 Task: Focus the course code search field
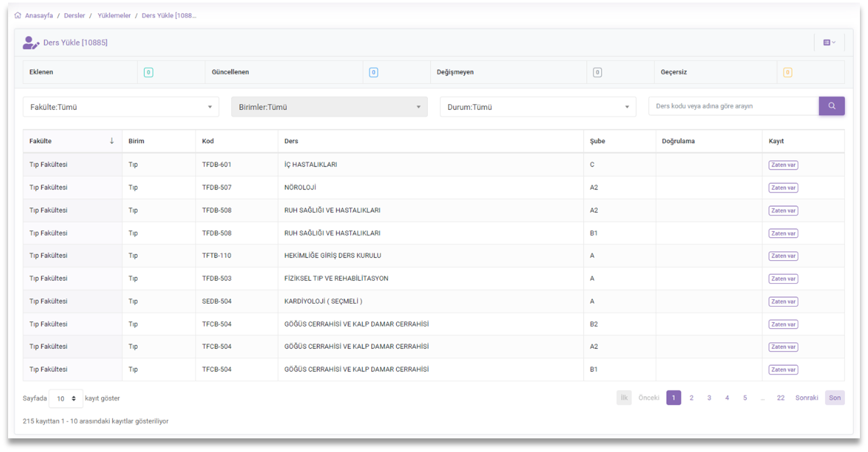[x=733, y=106]
